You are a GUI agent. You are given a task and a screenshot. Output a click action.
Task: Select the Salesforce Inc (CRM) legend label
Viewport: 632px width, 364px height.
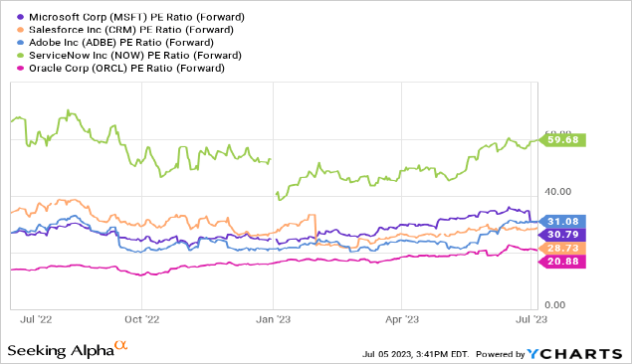(x=131, y=30)
